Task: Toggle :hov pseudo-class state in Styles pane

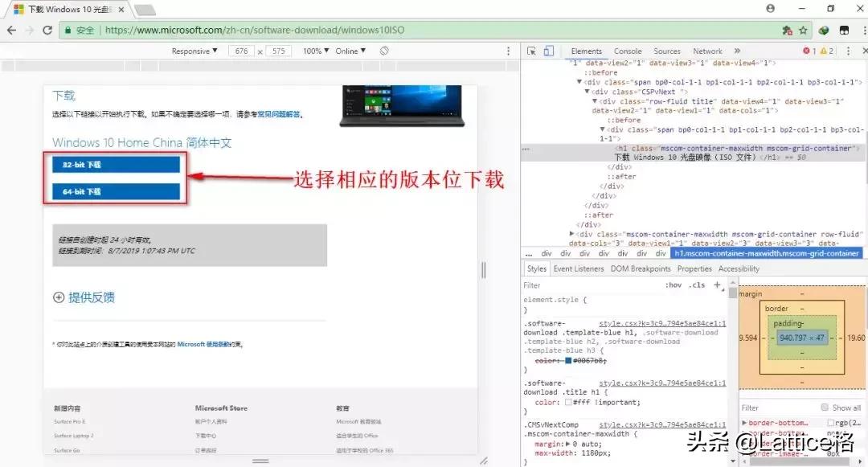Action: click(674, 285)
